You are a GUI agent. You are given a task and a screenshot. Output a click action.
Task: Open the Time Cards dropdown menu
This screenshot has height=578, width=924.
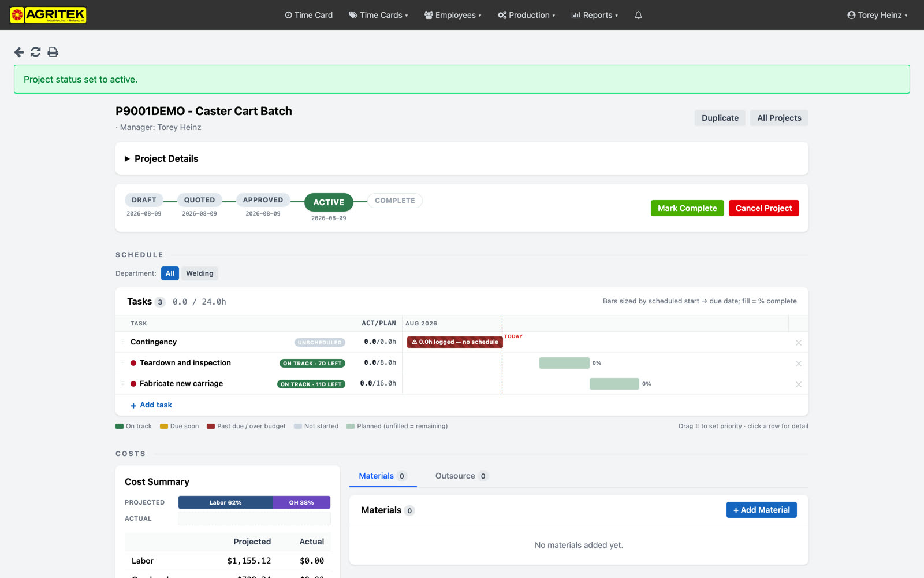[x=378, y=15]
